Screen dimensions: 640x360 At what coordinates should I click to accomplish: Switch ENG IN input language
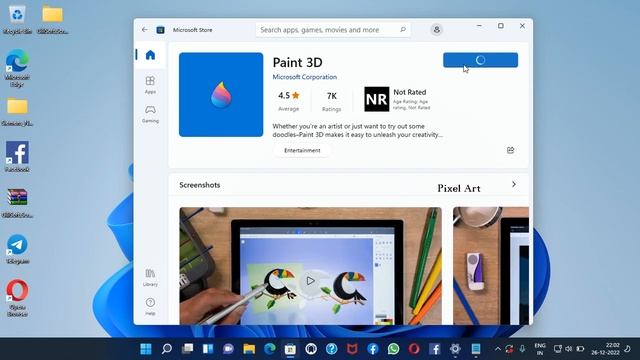[540, 349]
